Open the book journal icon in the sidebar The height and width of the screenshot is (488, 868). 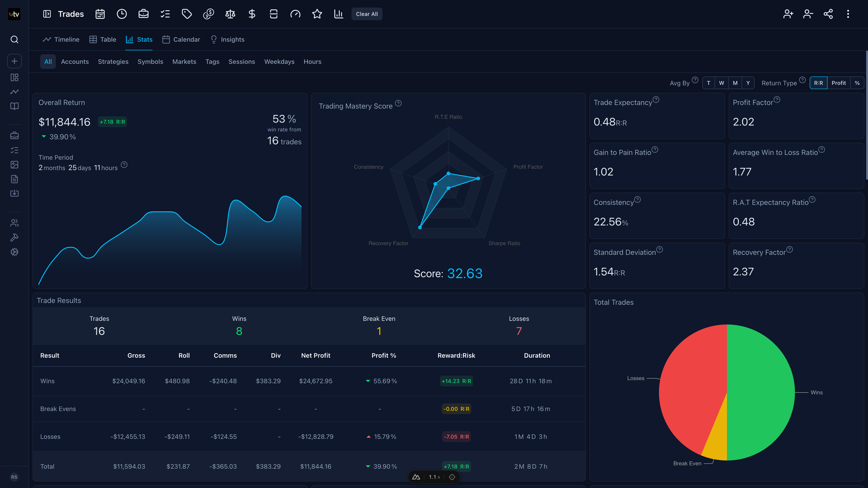14,106
